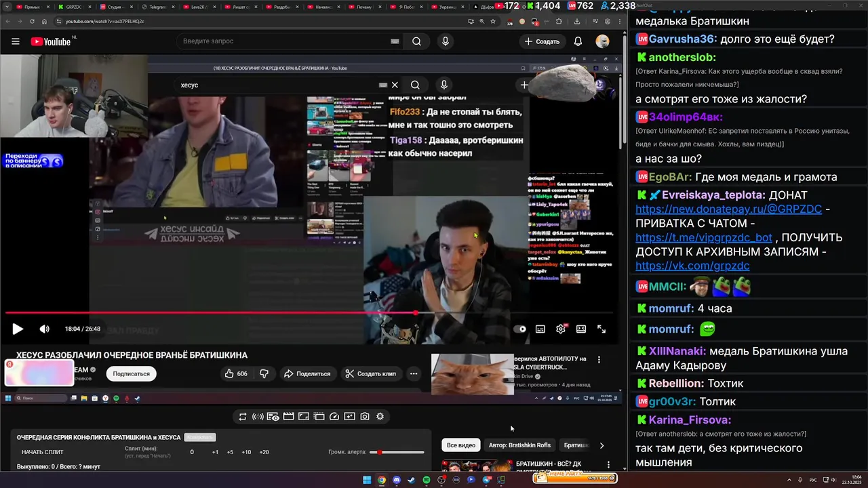Switch to the Telegram browser tab

click(x=157, y=7)
